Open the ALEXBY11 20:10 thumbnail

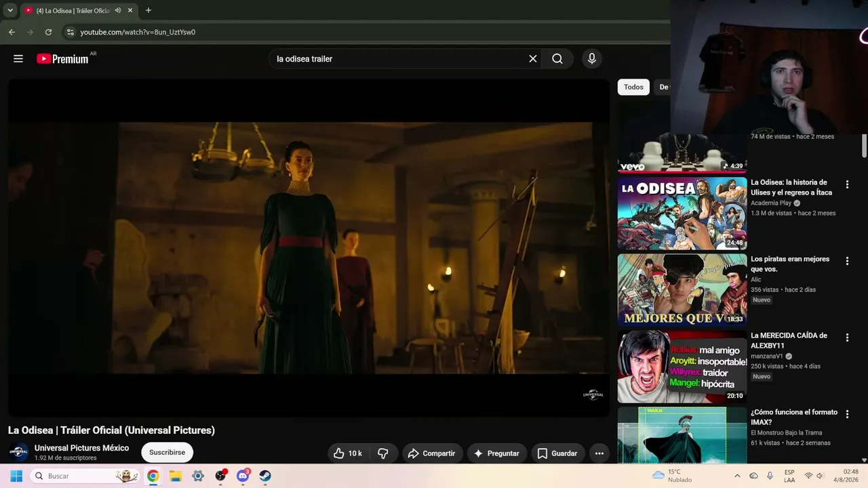[x=682, y=367]
